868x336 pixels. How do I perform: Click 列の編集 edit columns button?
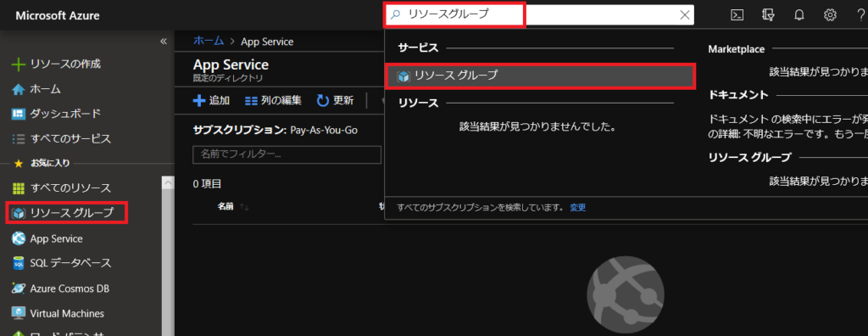[x=274, y=100]
